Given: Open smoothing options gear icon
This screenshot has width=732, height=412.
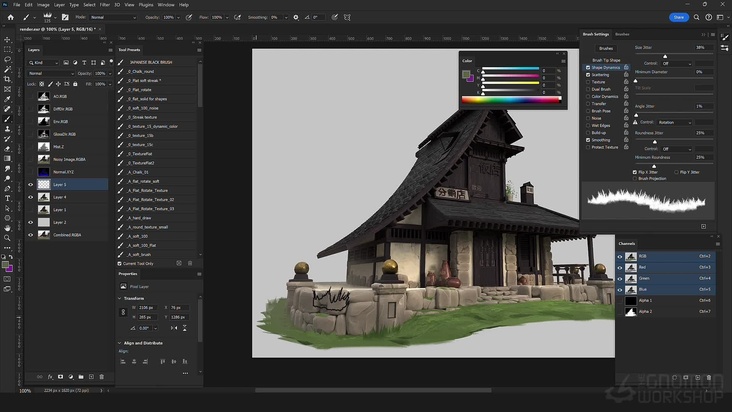Looking at the screenshot, I should point(296,17).
